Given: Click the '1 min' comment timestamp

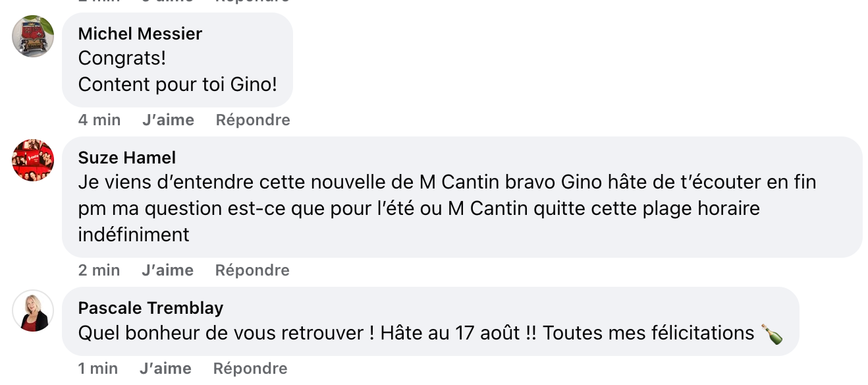Looking at the screenshot, I should click(x=97, y=368).
